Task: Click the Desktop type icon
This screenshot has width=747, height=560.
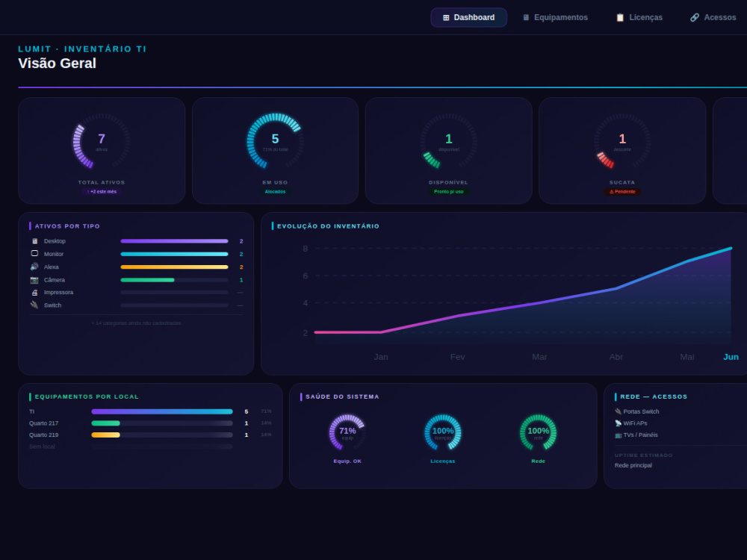Action: 34,241
